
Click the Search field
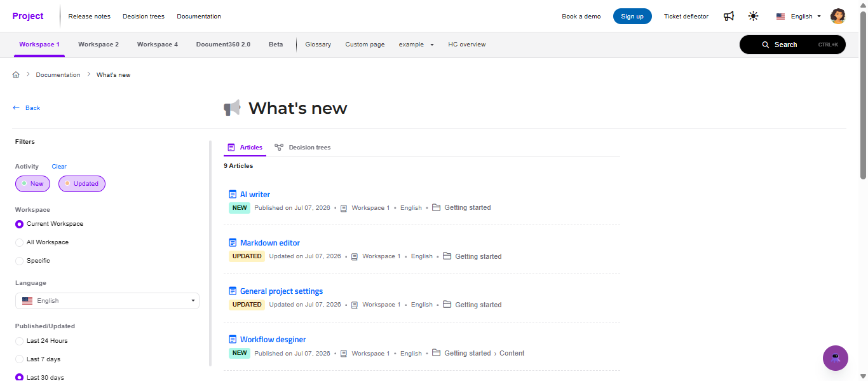point(792,45)
